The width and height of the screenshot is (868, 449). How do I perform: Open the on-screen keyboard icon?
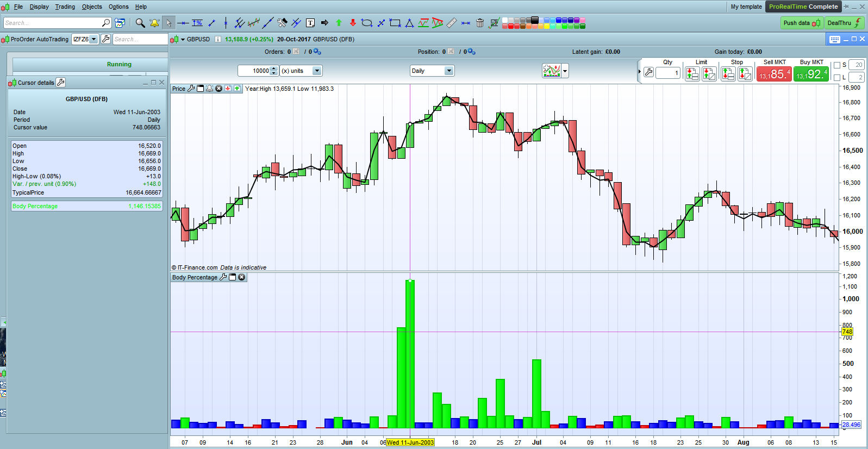(835, 39)
